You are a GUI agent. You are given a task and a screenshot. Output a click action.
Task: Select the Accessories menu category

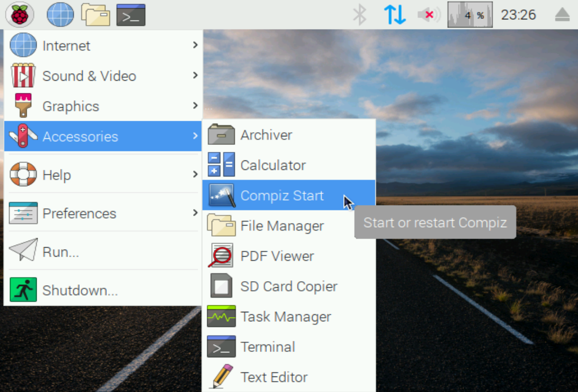[103, 136]
